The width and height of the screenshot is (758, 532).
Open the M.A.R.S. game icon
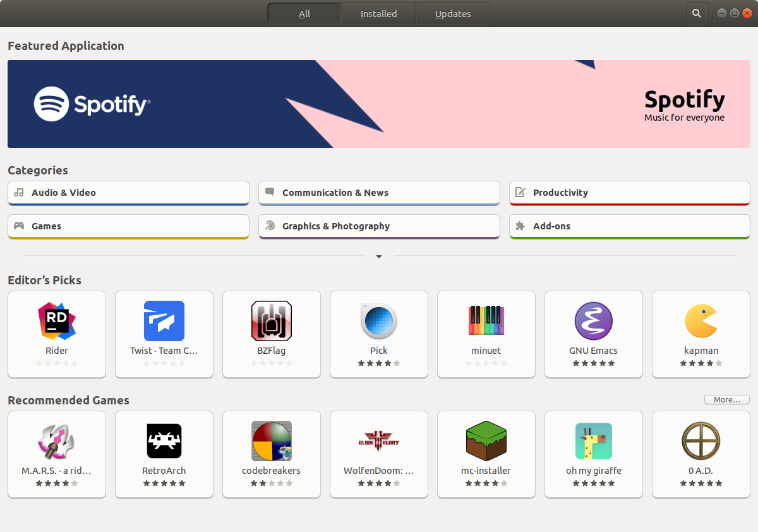click(x=57, y=441)
